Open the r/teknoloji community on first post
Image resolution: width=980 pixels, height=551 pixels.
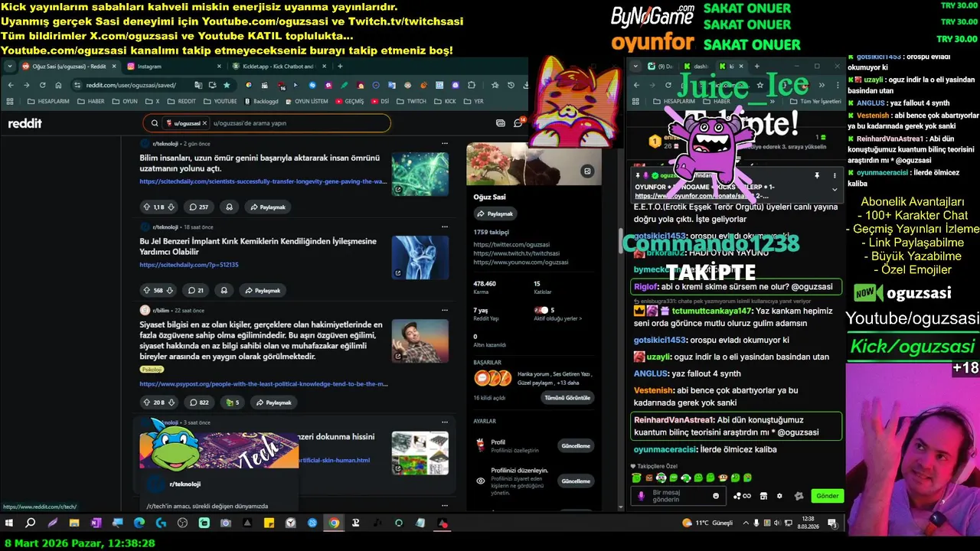coord(165,143)
